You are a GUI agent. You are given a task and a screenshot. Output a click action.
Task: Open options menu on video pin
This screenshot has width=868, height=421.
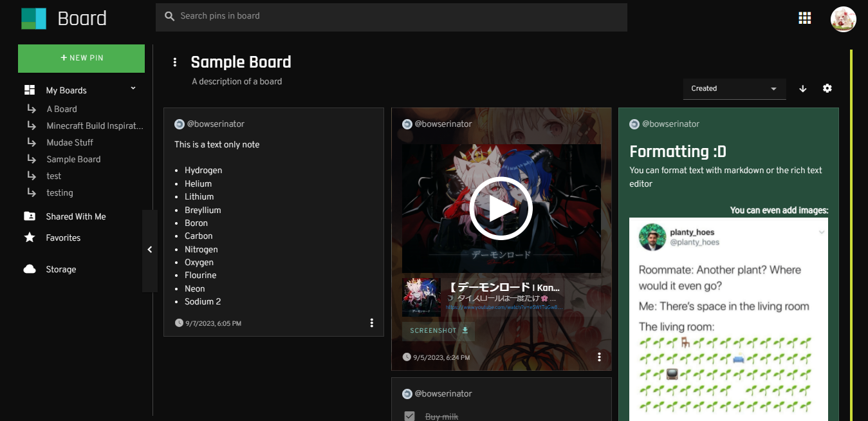click(599, 357)
